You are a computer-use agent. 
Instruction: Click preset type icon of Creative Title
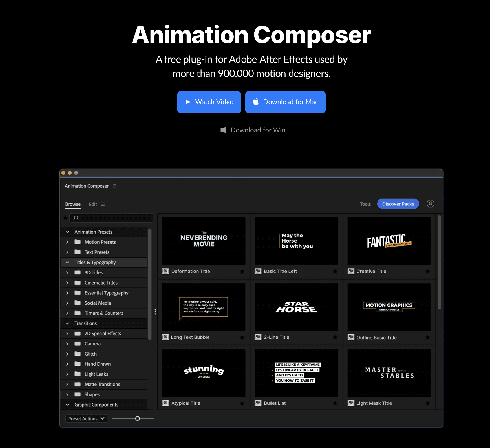pyautogui.click(x=351, y=271)
